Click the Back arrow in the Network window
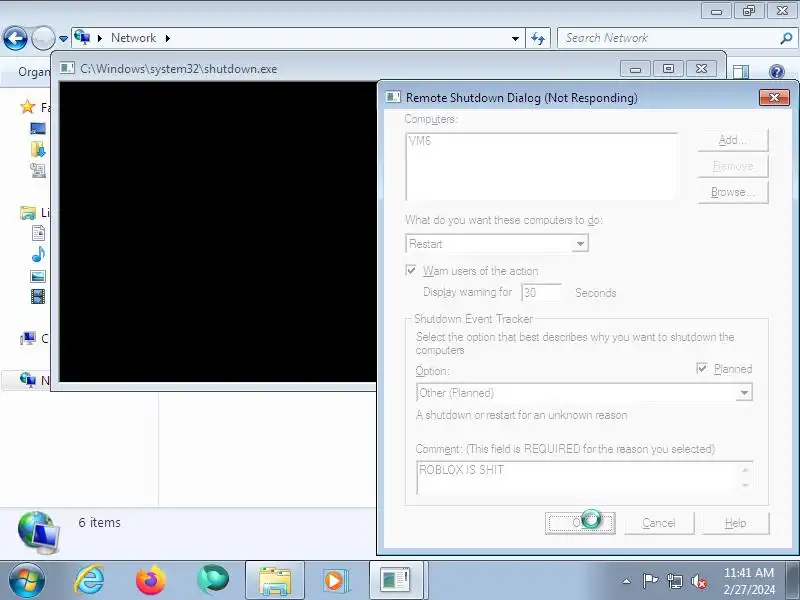This screenshot has width=800, height=600. click(15, 38)
